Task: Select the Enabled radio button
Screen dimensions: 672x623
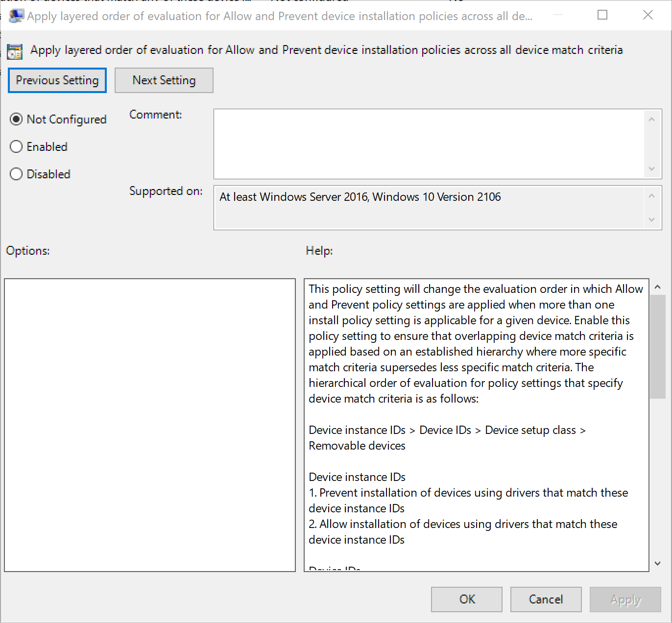Action: pyautogui.click(x=16, y=147)
